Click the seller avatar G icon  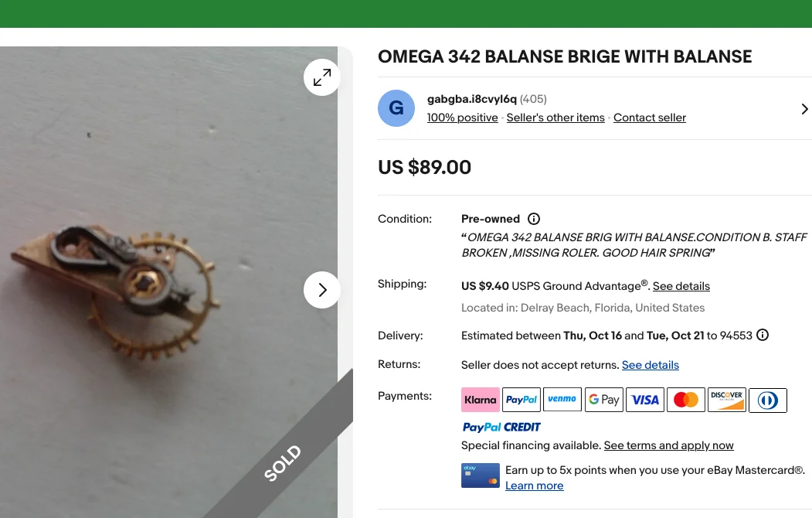click(x=396, y=108)
